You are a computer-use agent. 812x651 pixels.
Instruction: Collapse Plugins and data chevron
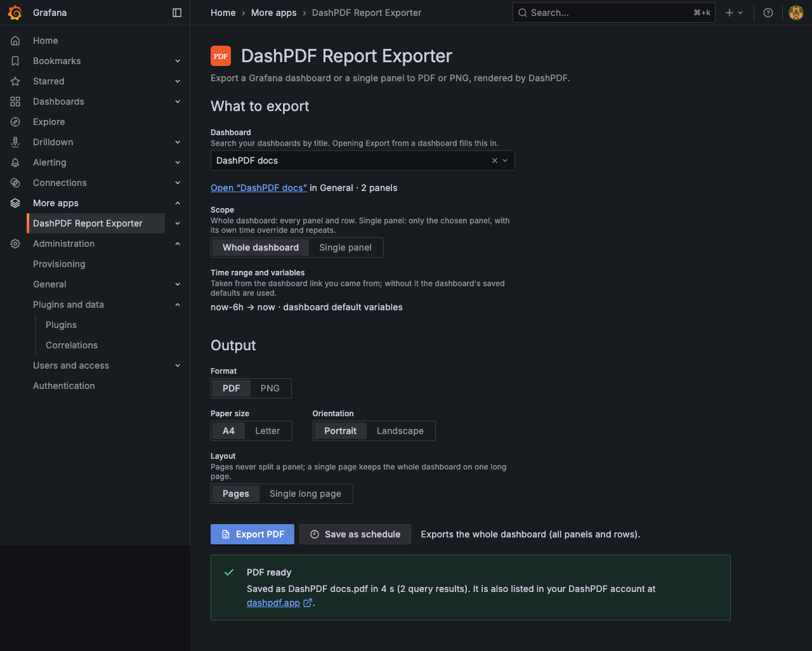(x=178, y=305)
